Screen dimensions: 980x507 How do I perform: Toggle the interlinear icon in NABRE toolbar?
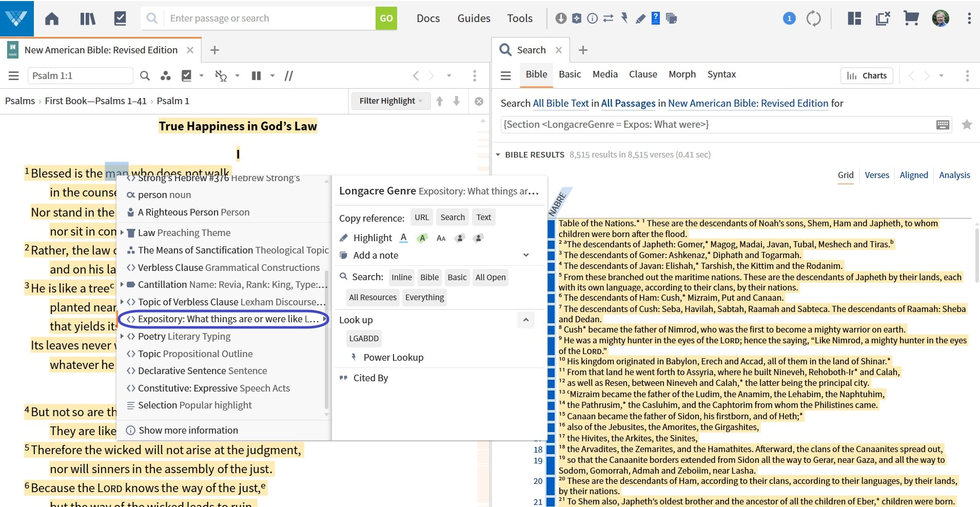coord(221,76)
